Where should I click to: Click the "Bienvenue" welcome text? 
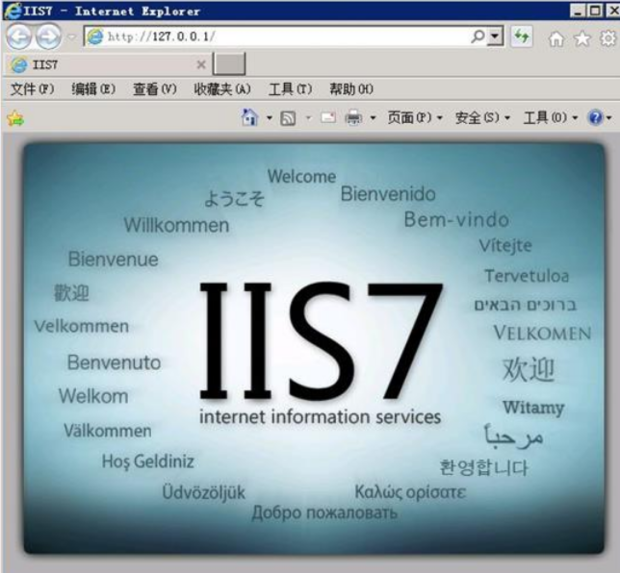pos(113,259)
